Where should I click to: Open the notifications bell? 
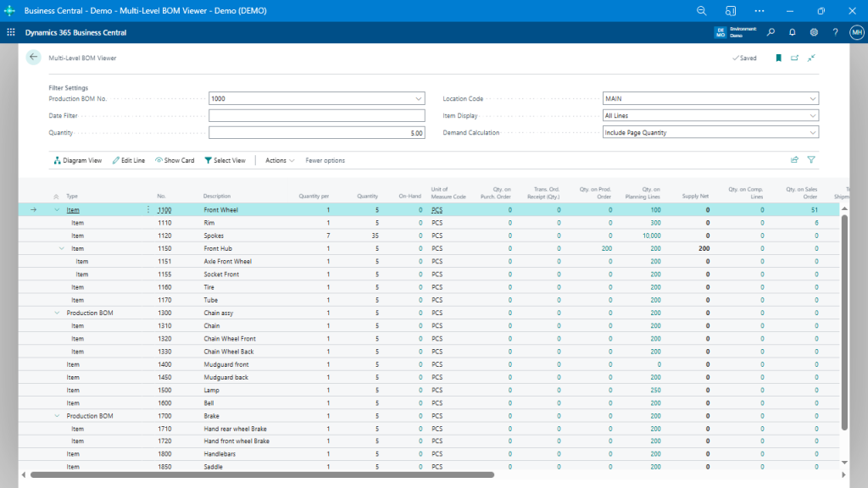[x=793, y=32]
